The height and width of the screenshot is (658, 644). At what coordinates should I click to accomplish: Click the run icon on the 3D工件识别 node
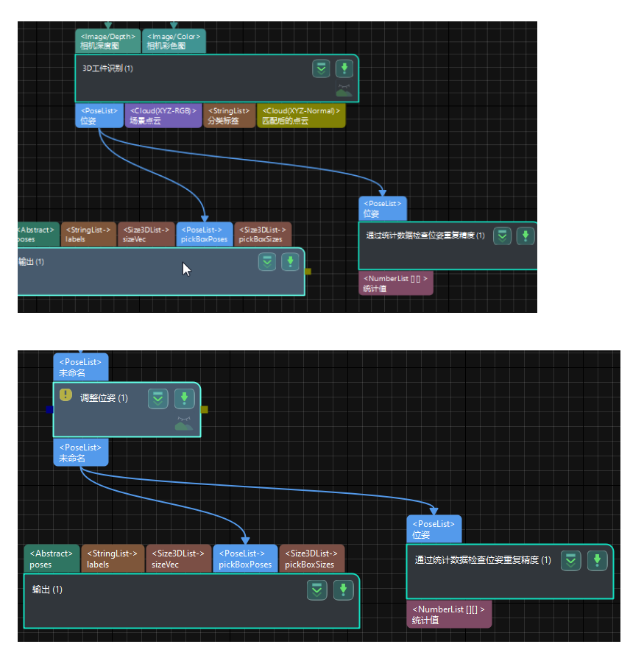(345, 68)
